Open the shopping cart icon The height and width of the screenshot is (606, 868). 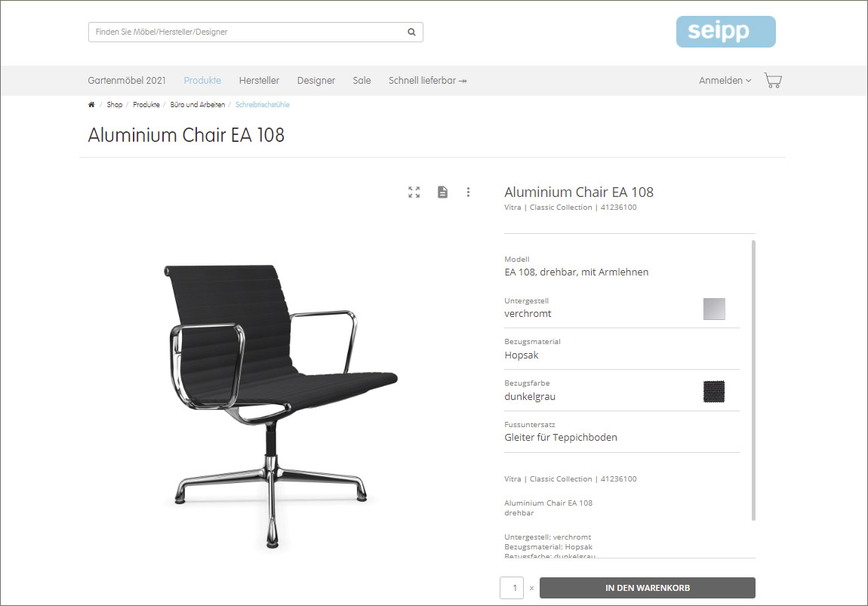pyautogui.click(x=773, y=80)
